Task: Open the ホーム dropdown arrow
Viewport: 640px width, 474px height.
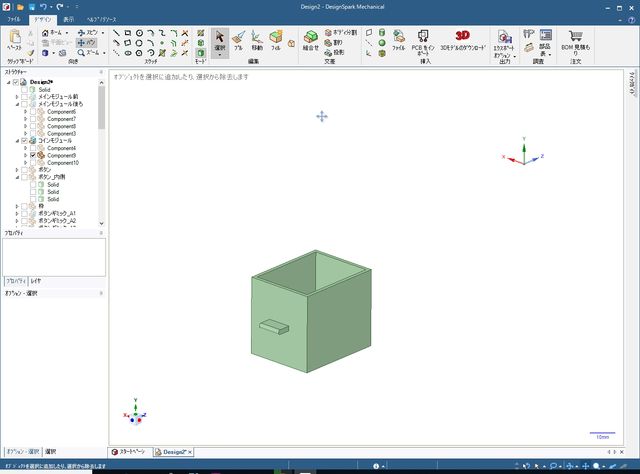Action: (67, 33)
